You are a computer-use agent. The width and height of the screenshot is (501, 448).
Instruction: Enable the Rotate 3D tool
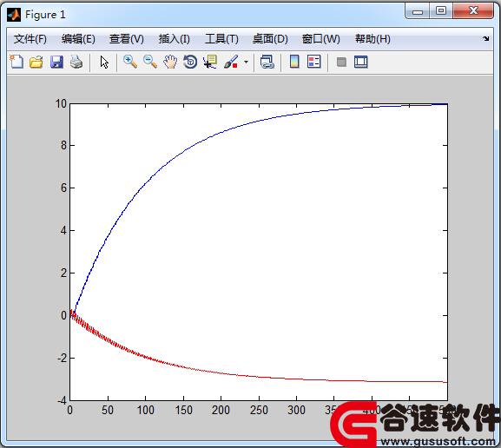pos(190,62)
